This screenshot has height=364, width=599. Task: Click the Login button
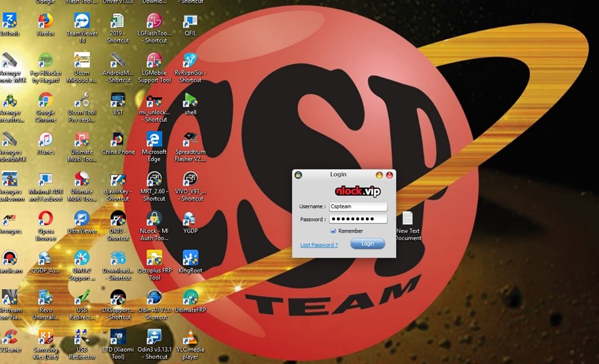click(x=368, y=244)
